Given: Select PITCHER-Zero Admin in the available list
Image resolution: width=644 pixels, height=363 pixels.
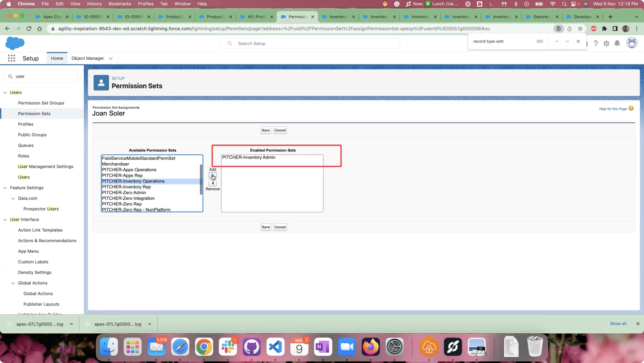Looking at the screenshot, I should [x=124, y=193].
